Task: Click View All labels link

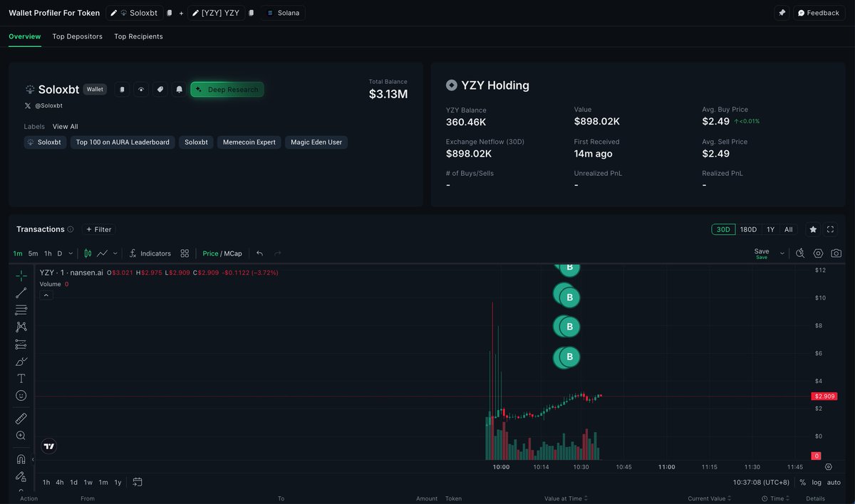Action: point(66,127)
